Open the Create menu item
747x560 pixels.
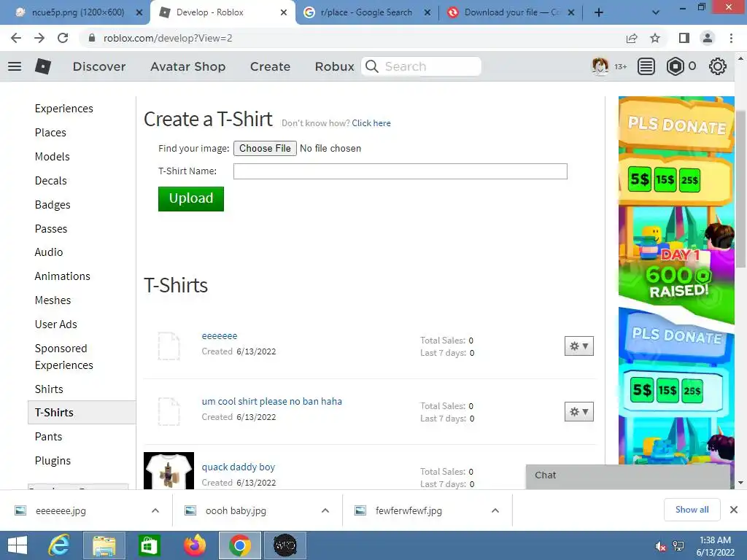[x=270, y=66]
